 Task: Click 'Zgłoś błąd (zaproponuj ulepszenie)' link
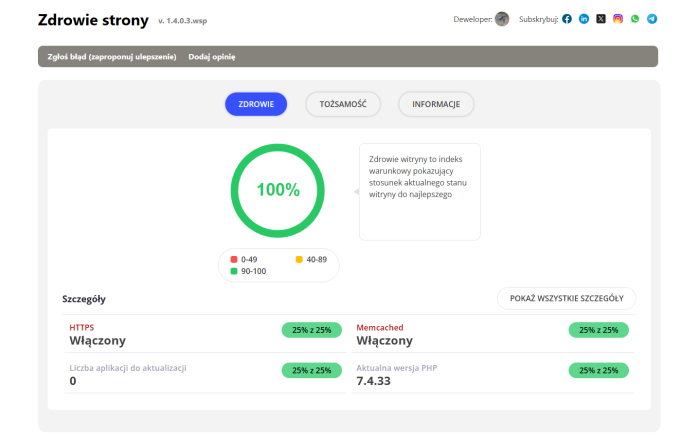click(x=112, y=57)
